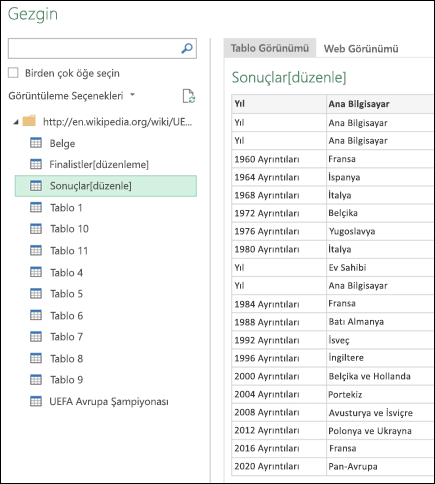This screenshot has width=435, height=484.
Task: Switch to the Tablo Görünümü tab
Action: point(270,48)
